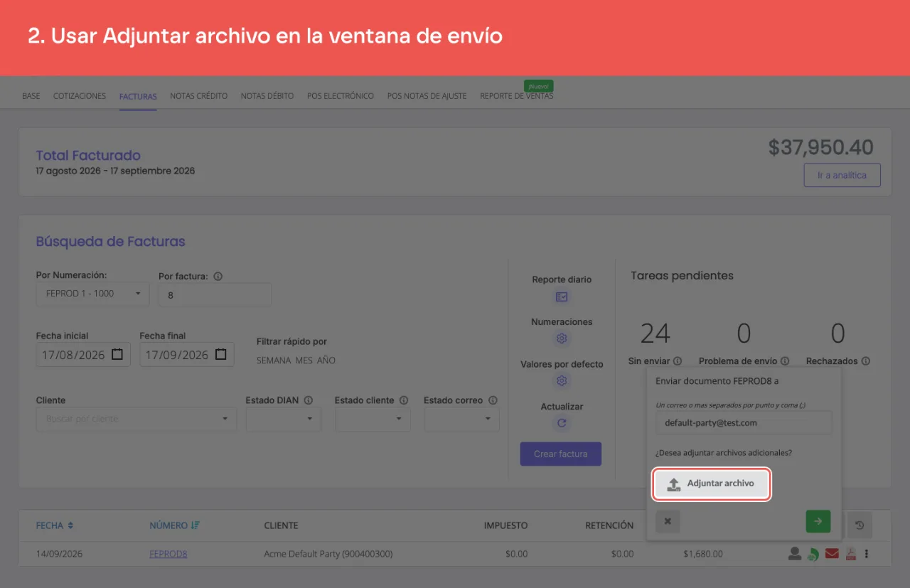Switch to the COTIZACIONES tab
Image resolution: width=910 pixels, height=588 pixels.
(x=80, y=96)
